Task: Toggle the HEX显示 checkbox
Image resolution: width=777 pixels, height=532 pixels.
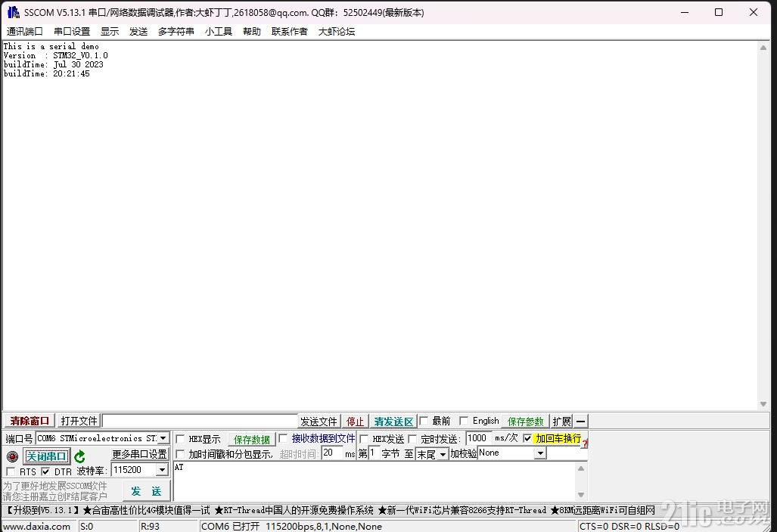Action: 180,439
